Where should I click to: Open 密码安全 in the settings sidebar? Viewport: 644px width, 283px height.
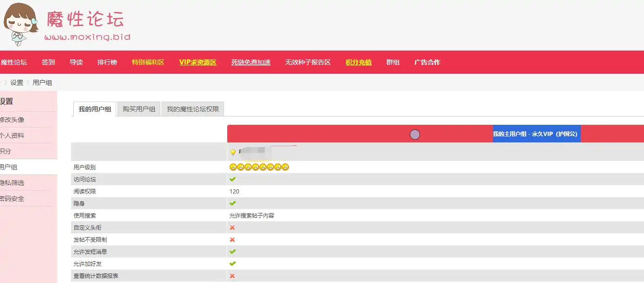[x=12, y=199]
